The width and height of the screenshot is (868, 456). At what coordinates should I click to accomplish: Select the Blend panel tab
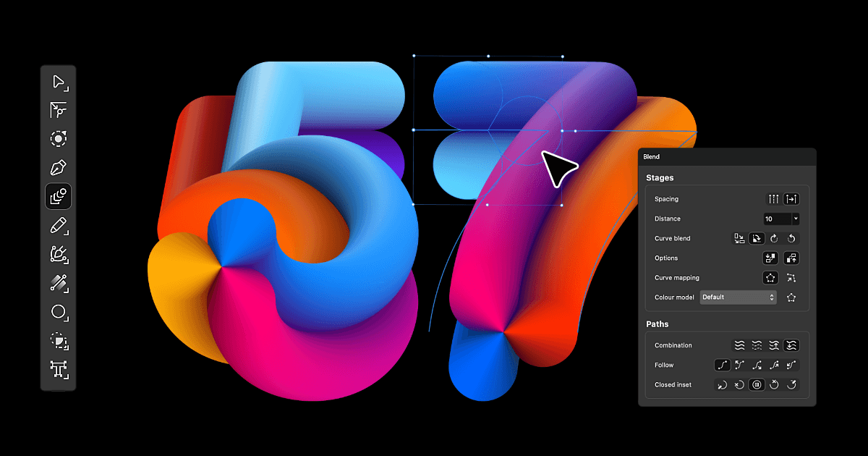[x=652, y=156]
